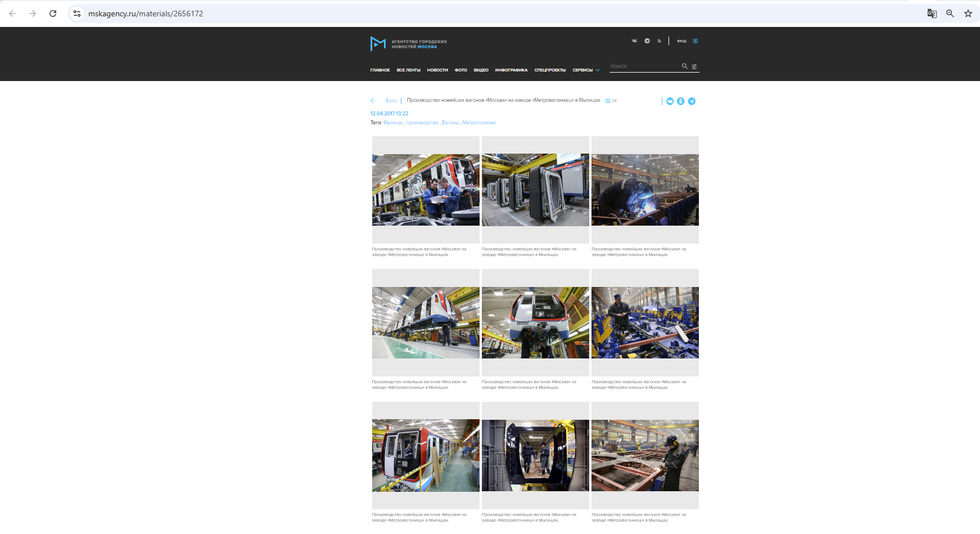Bookmark this page with star icon
This screenshot has width=980, height=534.
968,14
